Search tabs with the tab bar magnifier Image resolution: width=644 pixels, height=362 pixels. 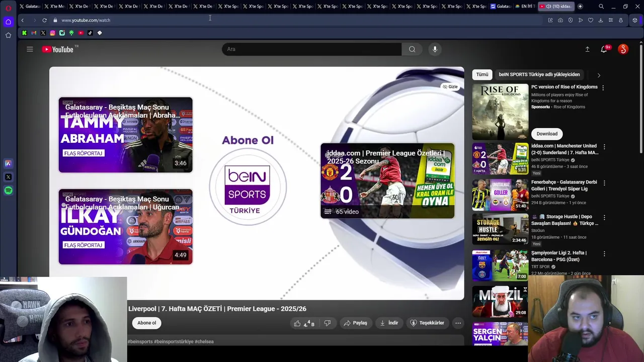pyautogui.click(x=601, y=7)
